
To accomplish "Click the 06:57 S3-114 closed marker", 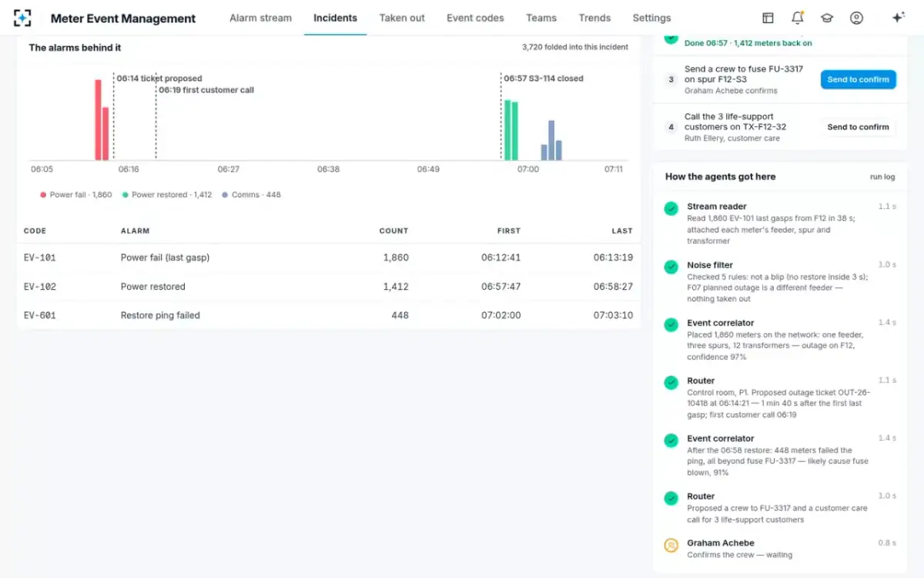I will point(544,79).
